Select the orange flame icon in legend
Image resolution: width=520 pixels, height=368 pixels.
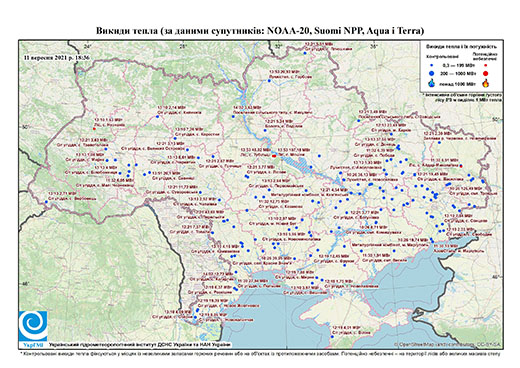coord(486,83)
